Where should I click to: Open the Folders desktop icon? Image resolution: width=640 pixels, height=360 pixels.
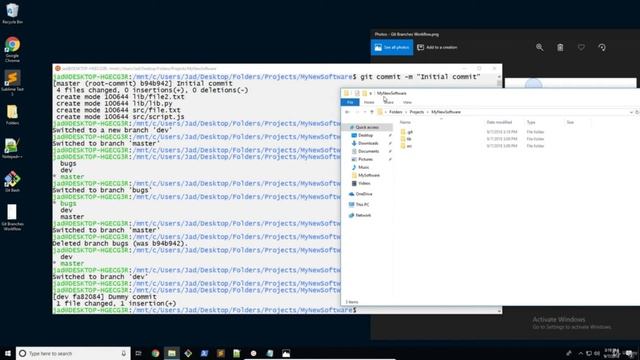(x=12, y=114)
